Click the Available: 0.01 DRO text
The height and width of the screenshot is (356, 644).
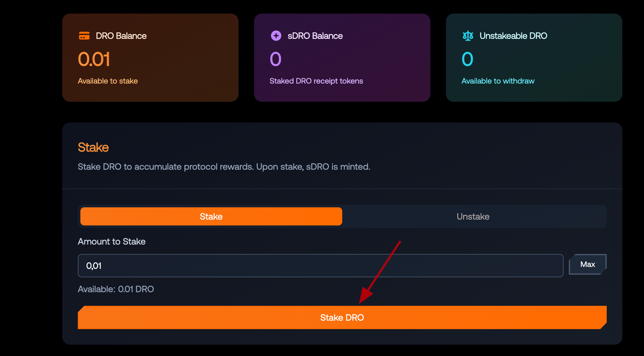(116, 289)
